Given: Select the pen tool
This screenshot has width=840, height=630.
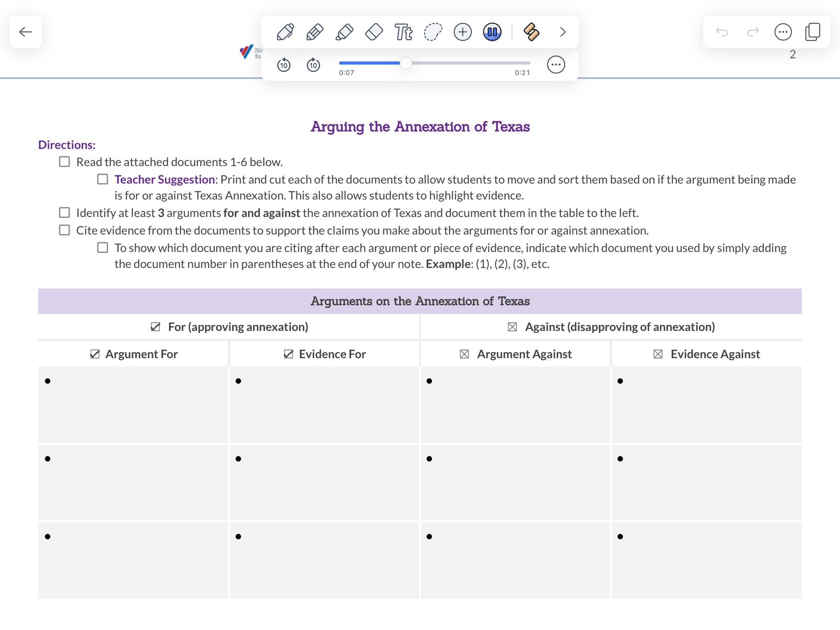Looking at the screenshot, I should point(285,32).
